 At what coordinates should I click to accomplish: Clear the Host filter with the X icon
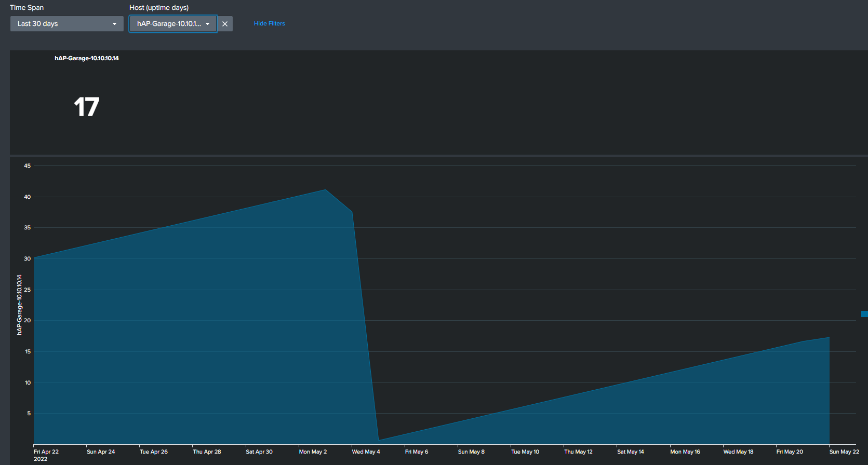[225, 24]
